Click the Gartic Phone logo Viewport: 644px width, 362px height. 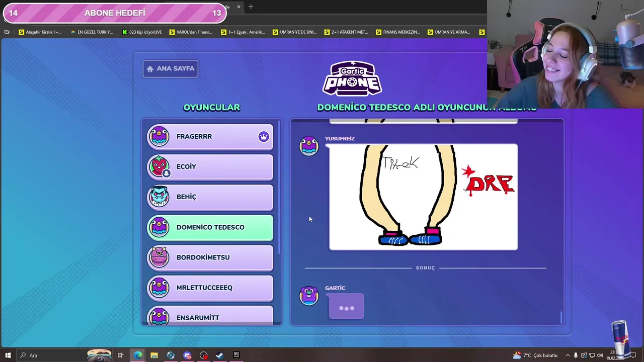point(352,78)
